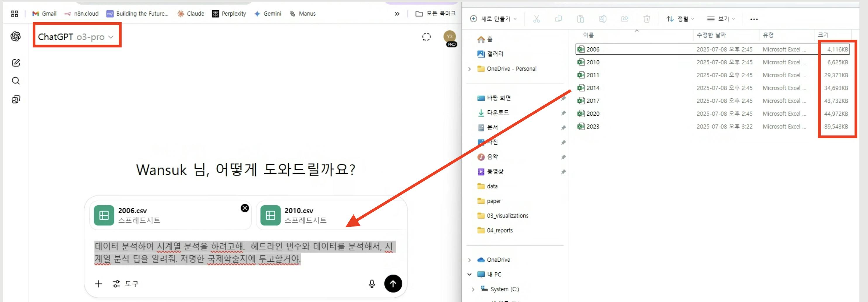The width and height of the screenshot is (868, 302).
Task: Open the three-dots more options menu
Action: (754, 19)
